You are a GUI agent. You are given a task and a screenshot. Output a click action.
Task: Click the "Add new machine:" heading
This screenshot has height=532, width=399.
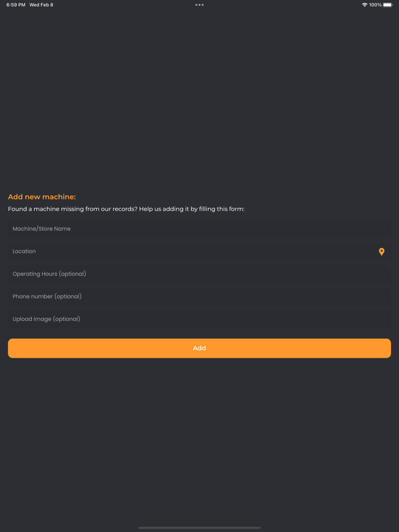[42, 197]
